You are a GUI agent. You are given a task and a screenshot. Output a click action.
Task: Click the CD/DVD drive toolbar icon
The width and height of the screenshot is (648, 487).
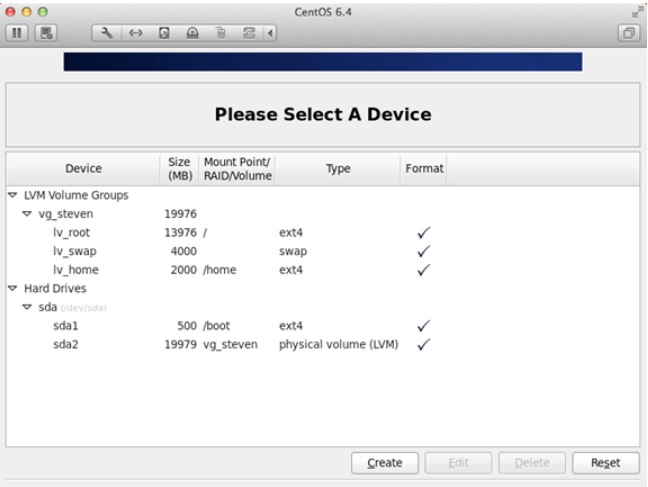coord(192,33)
